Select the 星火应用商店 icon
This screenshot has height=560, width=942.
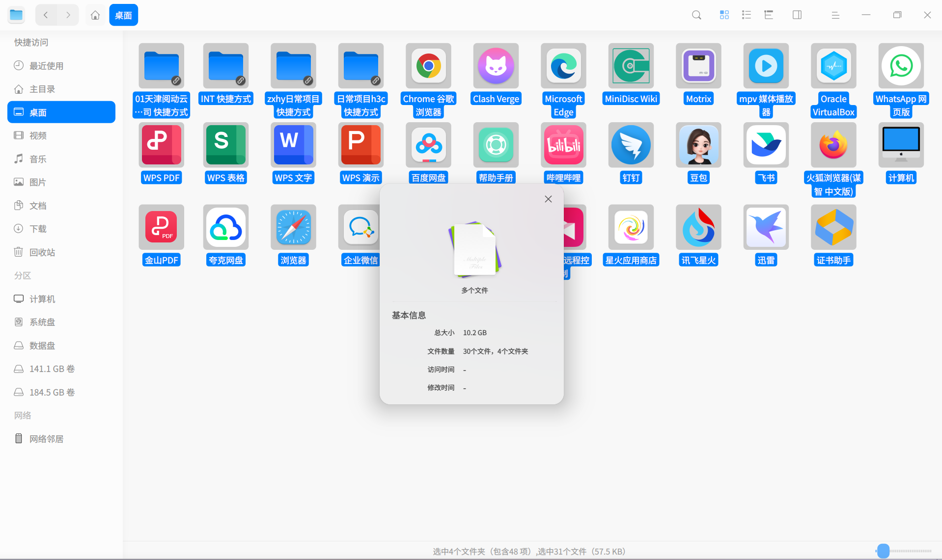pyautogui.click(x=631, y=227)
